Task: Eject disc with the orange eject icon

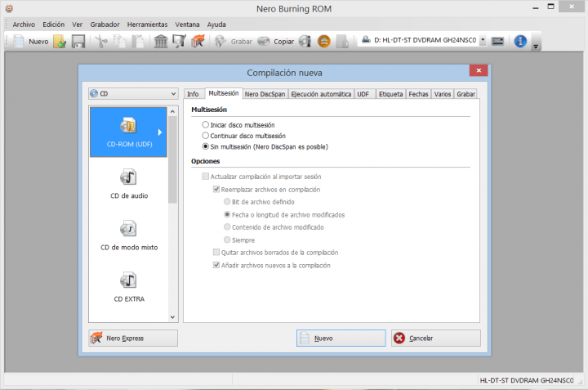Action: click(x=324, y=42)
